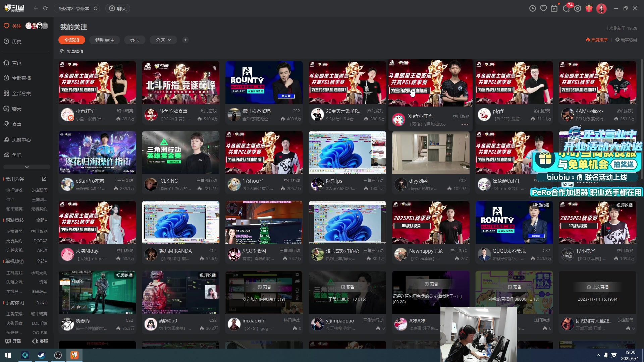This screenshot has width=644, height=362.
Task: Open 椰汁糕冬瓜强 BOUNTY stream thumbnail
Action: (x=264, y=82)
